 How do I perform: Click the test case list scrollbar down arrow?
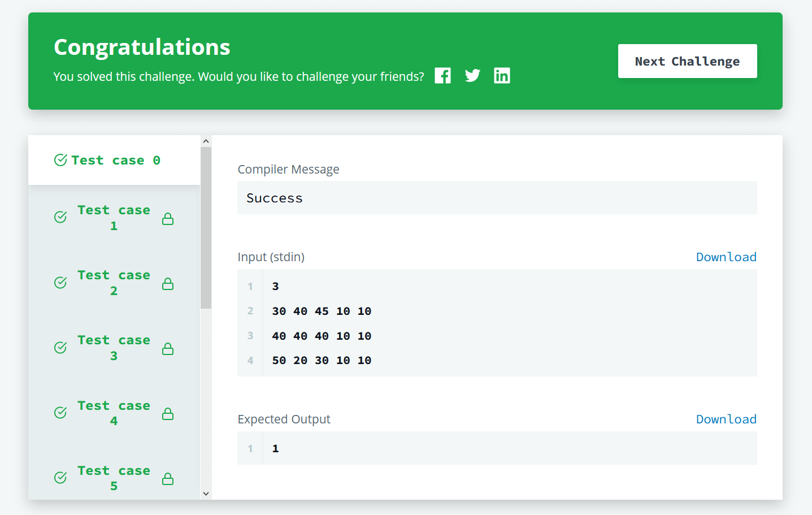tap(206, 493)
